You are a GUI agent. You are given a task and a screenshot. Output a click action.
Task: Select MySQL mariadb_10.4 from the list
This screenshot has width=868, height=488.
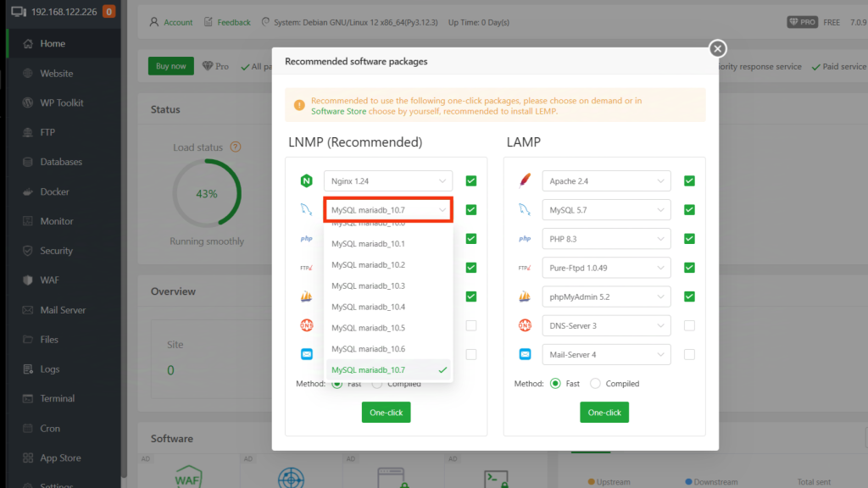(369, 307)
